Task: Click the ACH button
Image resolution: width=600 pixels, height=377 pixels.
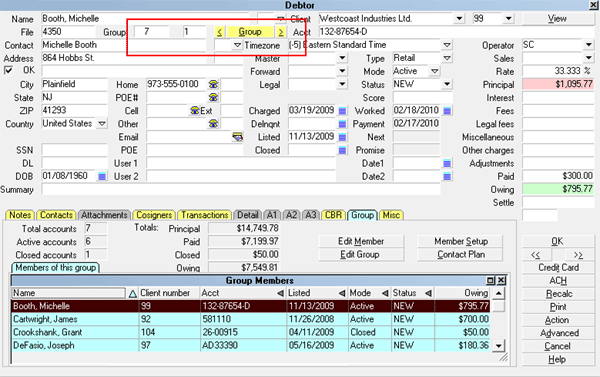Action: tap(558, 281)
